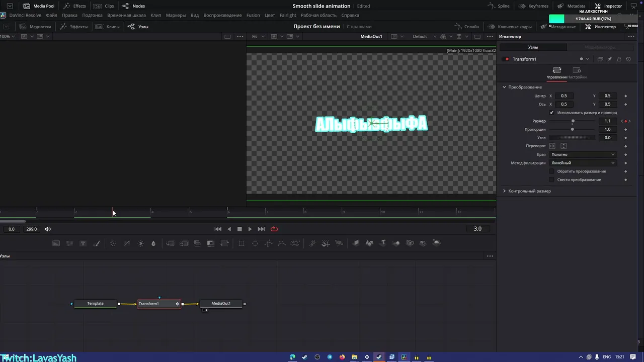Image resolution: width=644 pixels, height=362 pixels.
Task: Open the Воспроизведение menu
Action: point(222,15)
